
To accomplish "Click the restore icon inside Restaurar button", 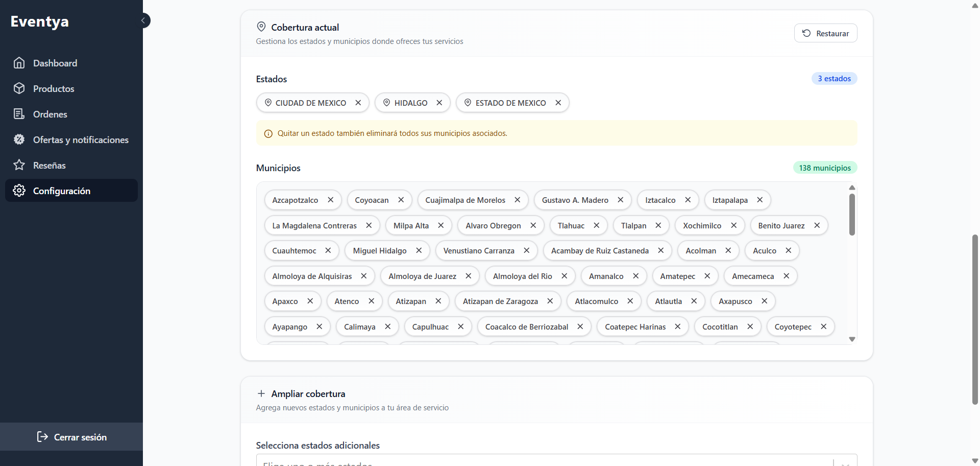I will 806,33.
